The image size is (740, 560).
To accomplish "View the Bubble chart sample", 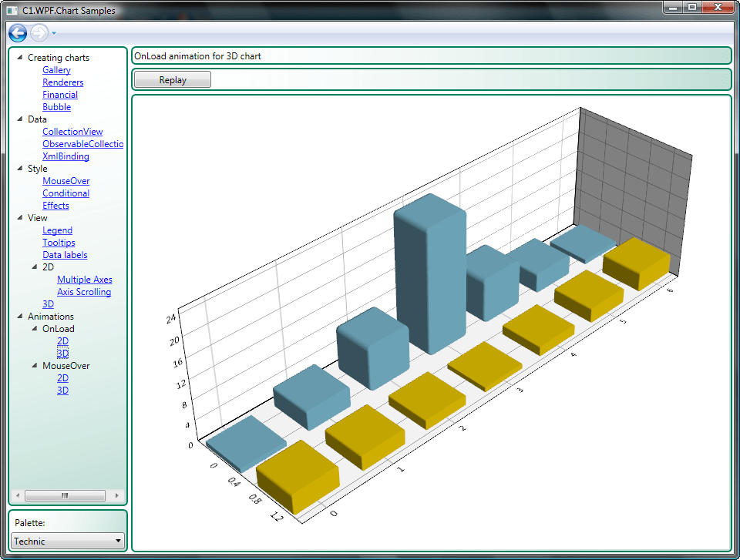I will (56, 106).
